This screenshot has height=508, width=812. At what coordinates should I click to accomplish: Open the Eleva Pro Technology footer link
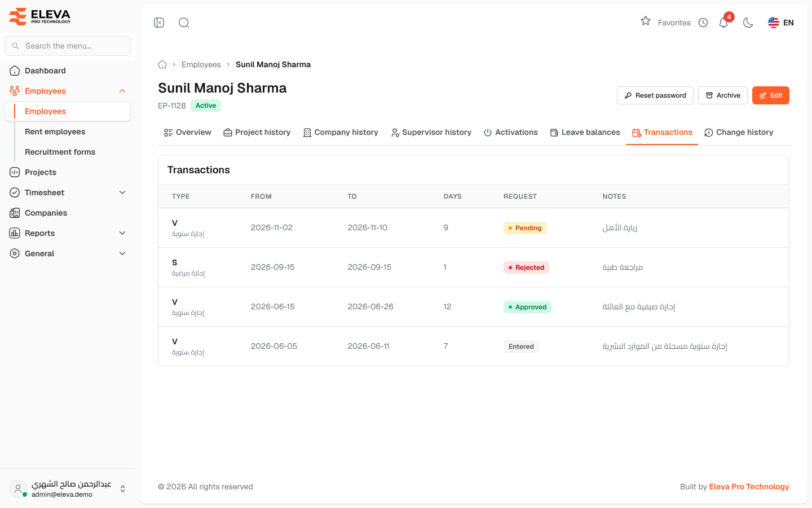click(749, 487)
